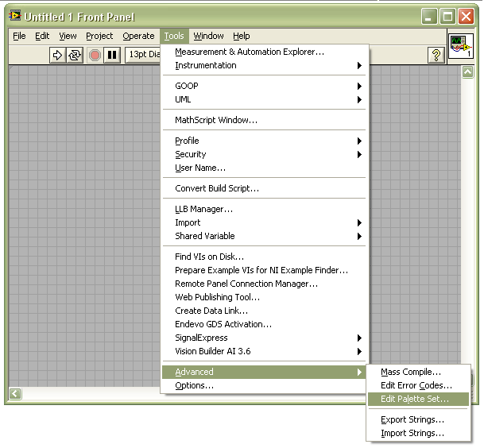The image size is (484, 448).
Task: Open the Operate menu
Action: 138,36
